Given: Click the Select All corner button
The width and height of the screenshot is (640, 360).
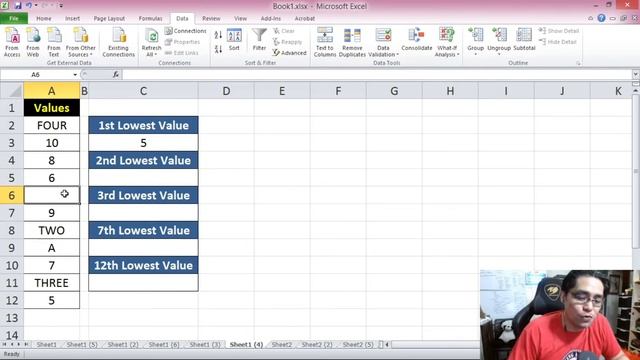Looking at the screenshot, I should pos(11,91).
